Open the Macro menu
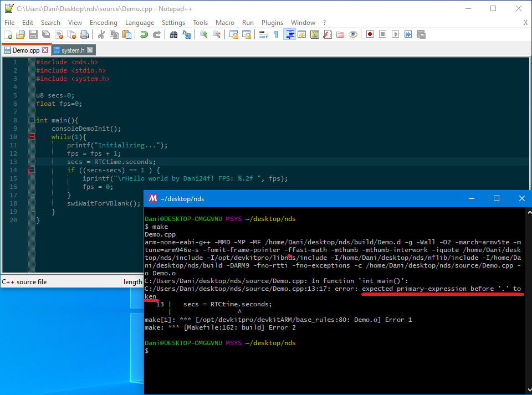The image size is (532, 395). pos(225,22)
